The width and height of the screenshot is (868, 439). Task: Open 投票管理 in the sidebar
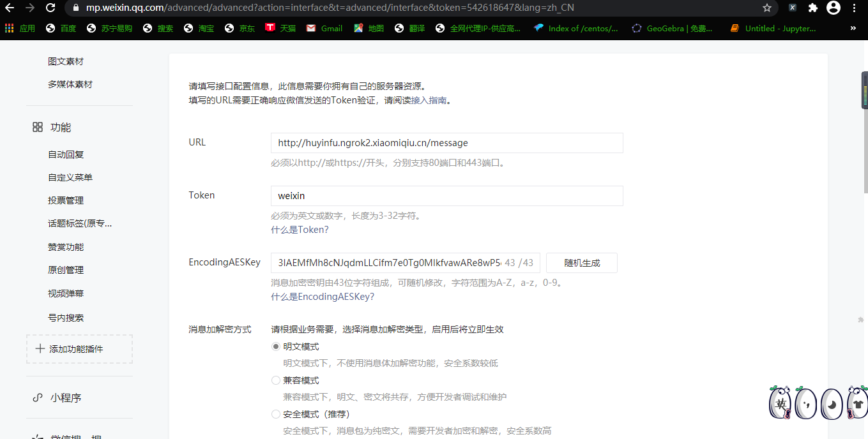tap(66, 200)
